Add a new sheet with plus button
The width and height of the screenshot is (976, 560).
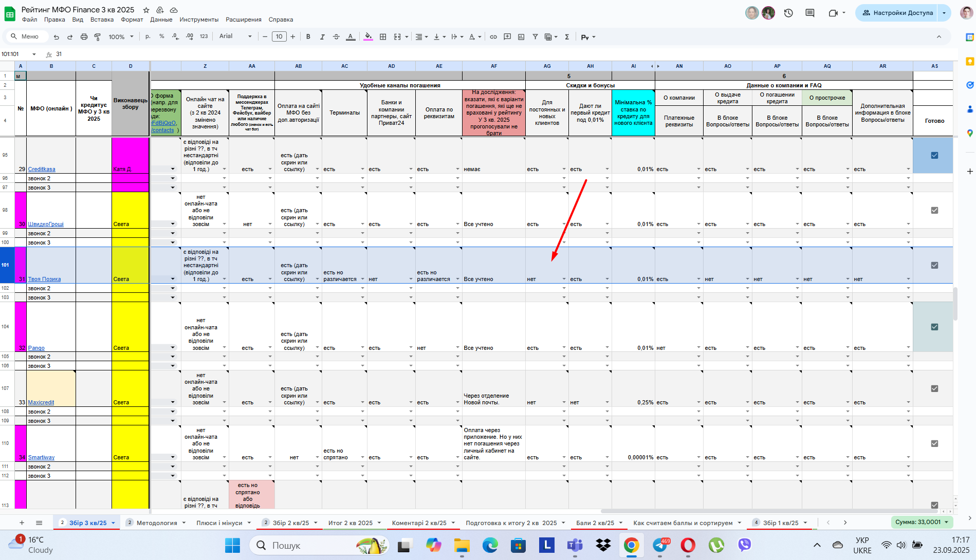click(22, 522)
